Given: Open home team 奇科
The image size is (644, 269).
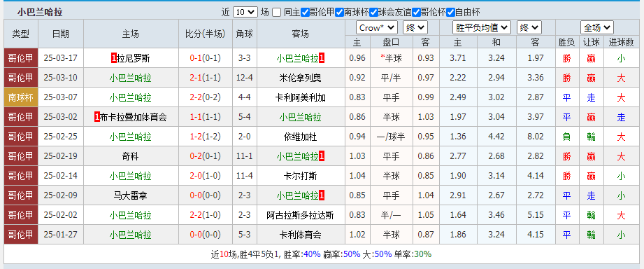Looking at the screenshot, I should pos(131,156).
